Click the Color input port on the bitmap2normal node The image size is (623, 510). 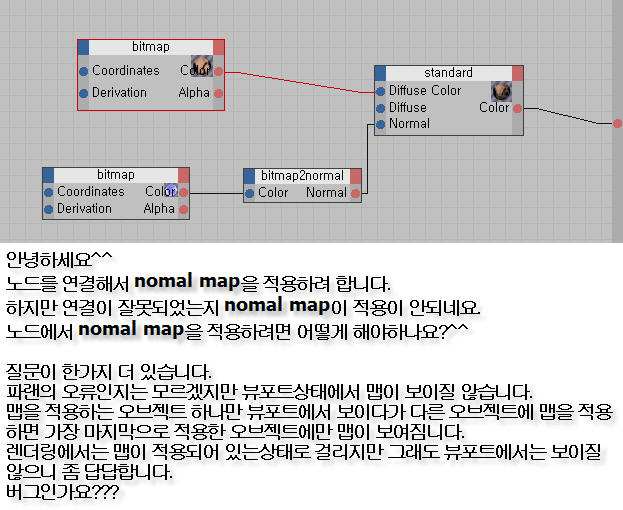pos(250,193)
